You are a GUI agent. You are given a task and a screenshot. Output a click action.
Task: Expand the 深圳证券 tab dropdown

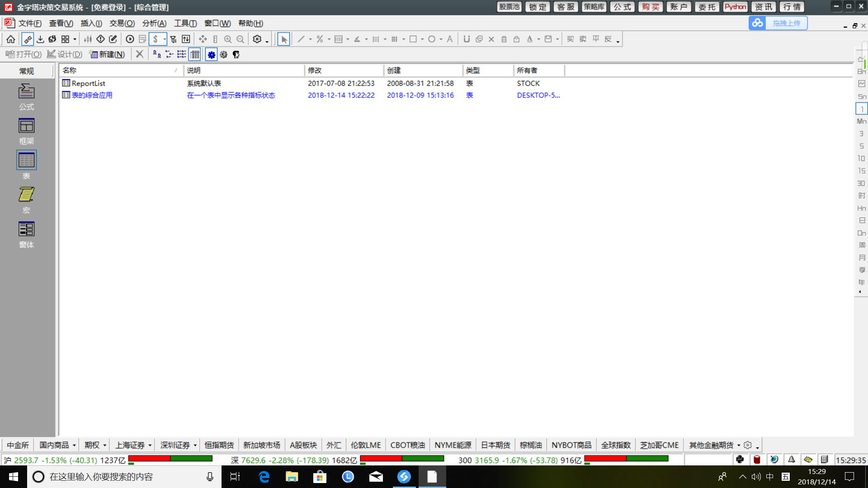click(195, 446)
